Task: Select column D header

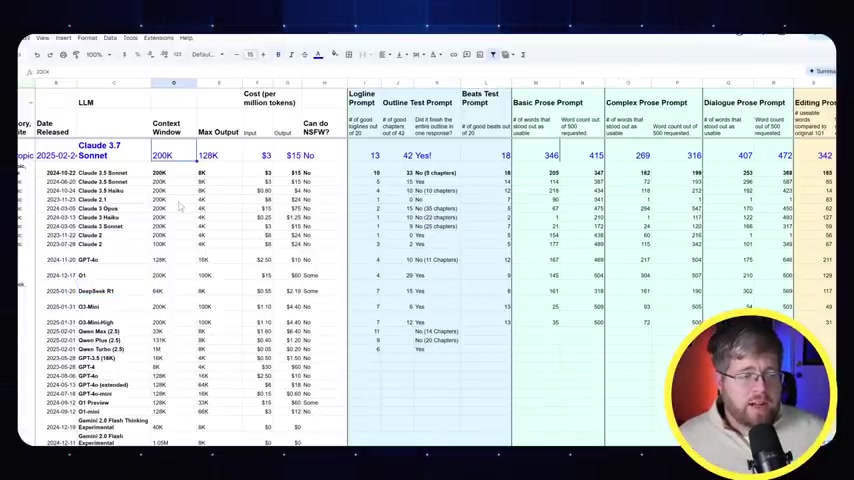Action: pyautogui.click(x=174, y=83)
